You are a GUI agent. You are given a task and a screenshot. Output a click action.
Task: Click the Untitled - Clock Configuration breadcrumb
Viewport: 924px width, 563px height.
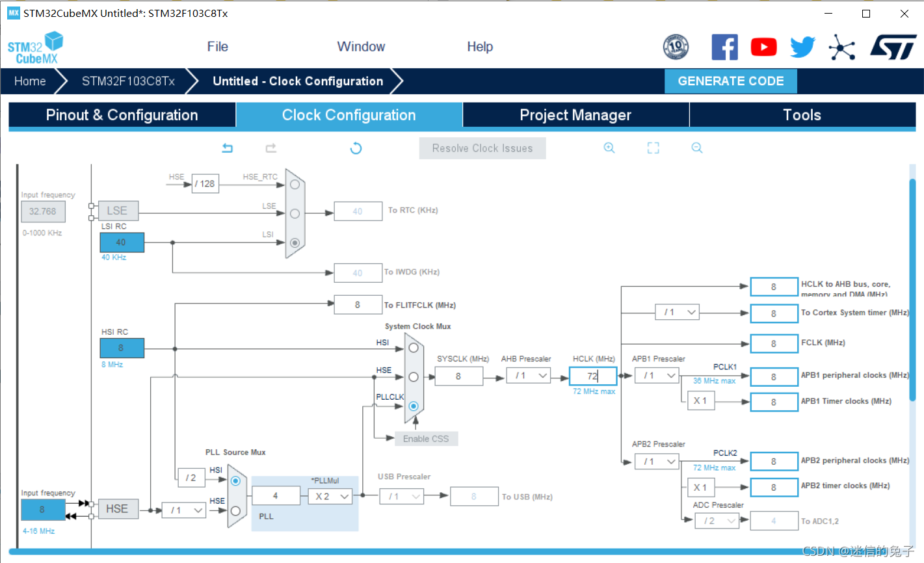coord(298,81)
